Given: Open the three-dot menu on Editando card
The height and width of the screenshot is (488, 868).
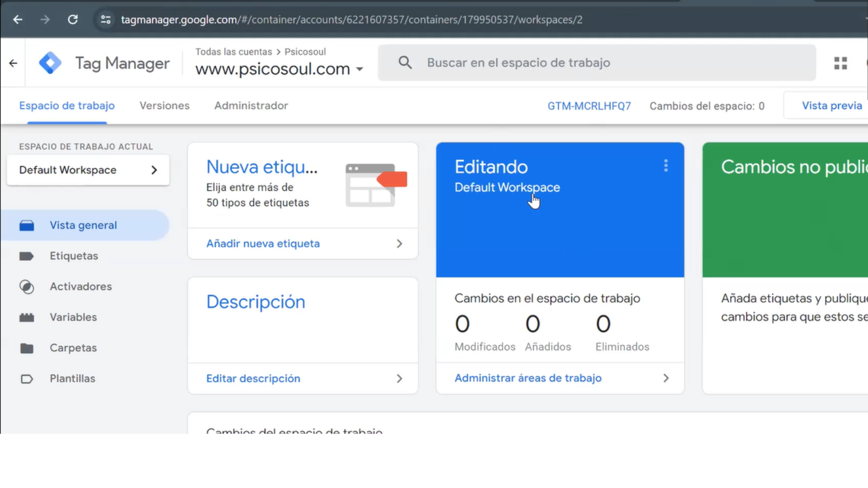Looking at the screenshot, I should click(x=666, y=166).
